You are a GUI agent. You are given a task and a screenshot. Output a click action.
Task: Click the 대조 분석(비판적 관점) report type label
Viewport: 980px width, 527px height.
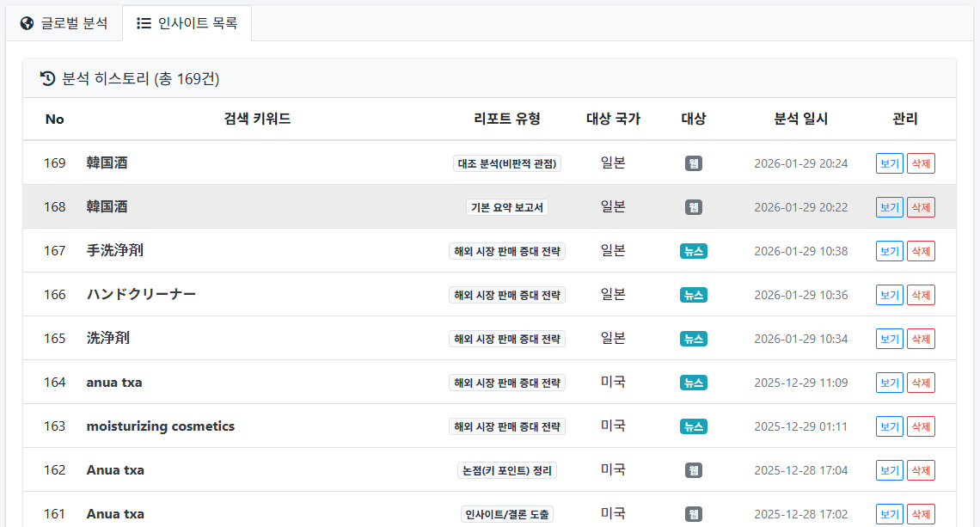click(507, 163)
